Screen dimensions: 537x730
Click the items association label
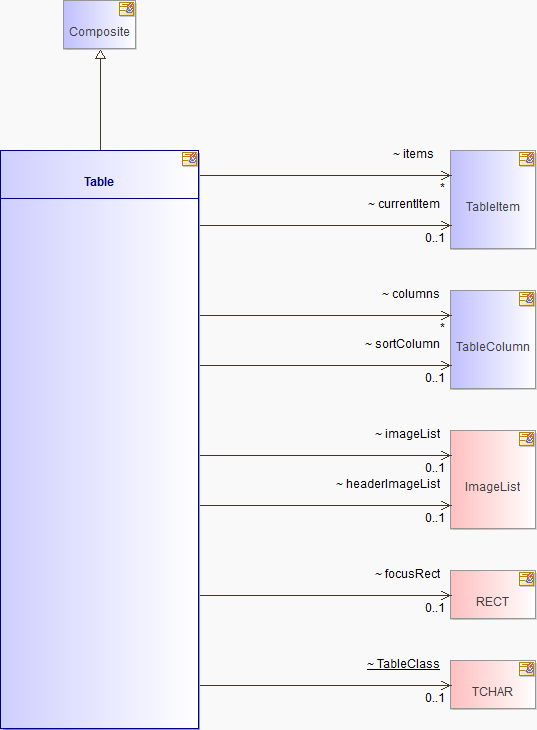413,154
